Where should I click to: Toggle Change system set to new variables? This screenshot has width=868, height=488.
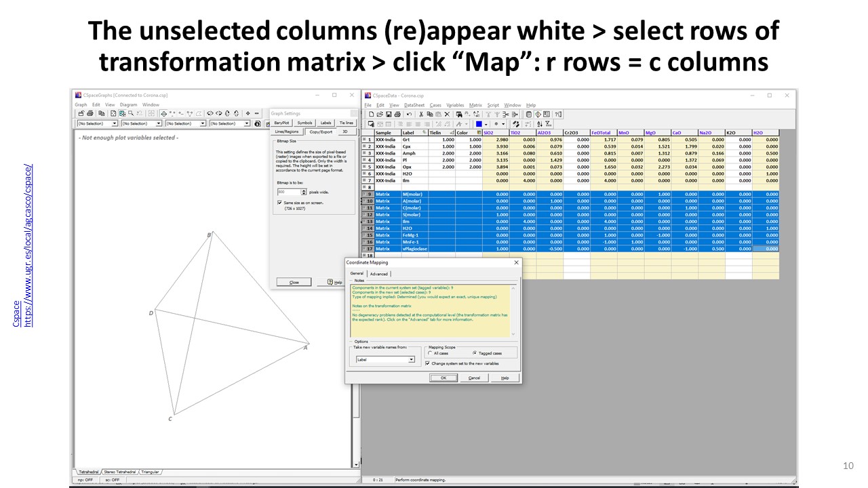coord(427,363)
